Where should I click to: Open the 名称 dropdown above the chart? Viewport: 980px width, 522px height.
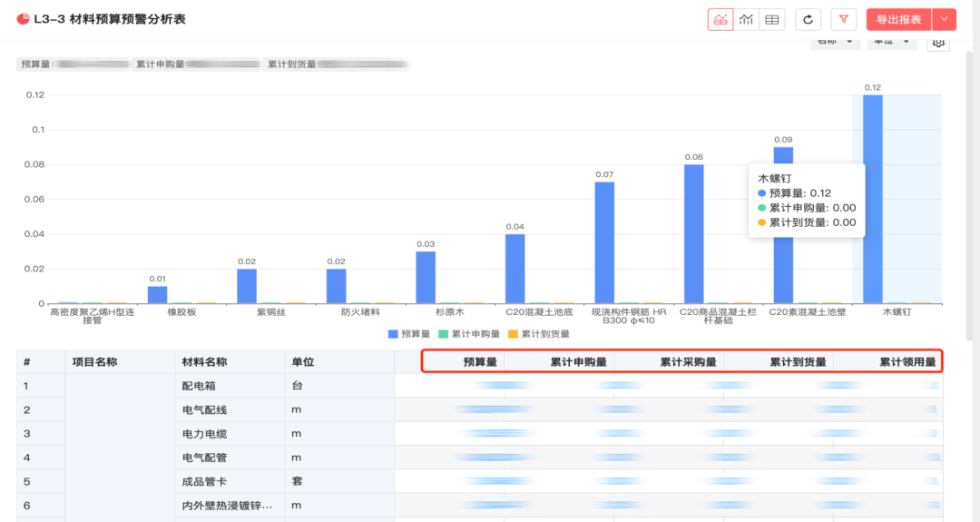835,42
